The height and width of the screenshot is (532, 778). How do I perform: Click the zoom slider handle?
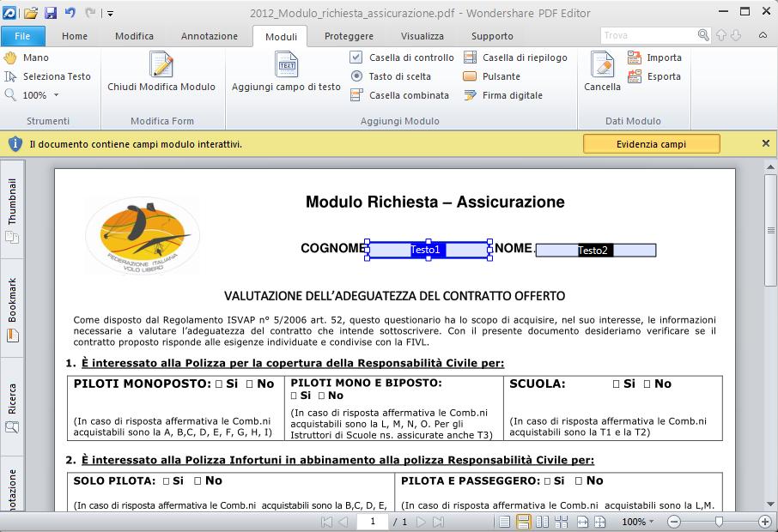point(719,522)
